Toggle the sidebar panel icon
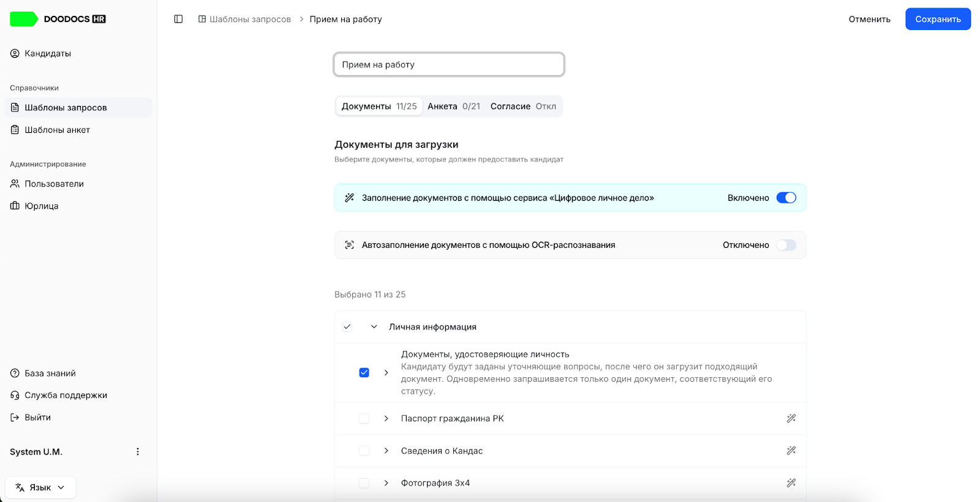This screenshot has width=980, height=502. [178, 19]
